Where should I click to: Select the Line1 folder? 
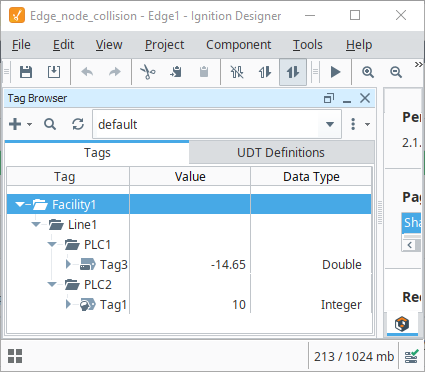click(82, 224)
